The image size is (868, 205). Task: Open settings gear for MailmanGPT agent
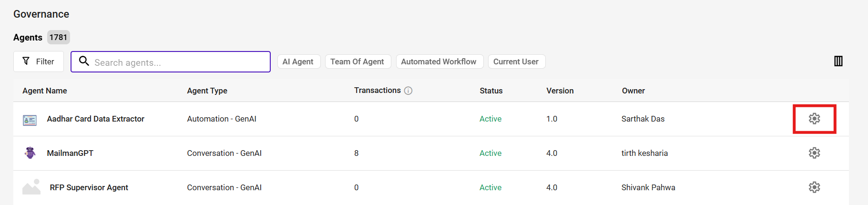(x=814, y=153)
